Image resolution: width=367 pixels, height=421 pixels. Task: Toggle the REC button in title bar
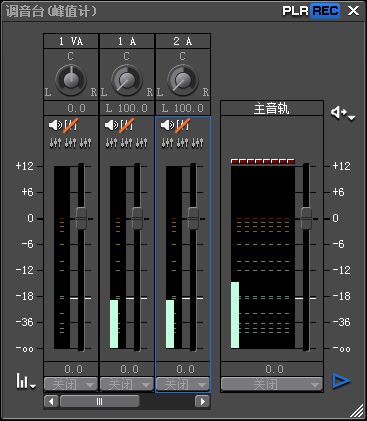pos(325,11)
